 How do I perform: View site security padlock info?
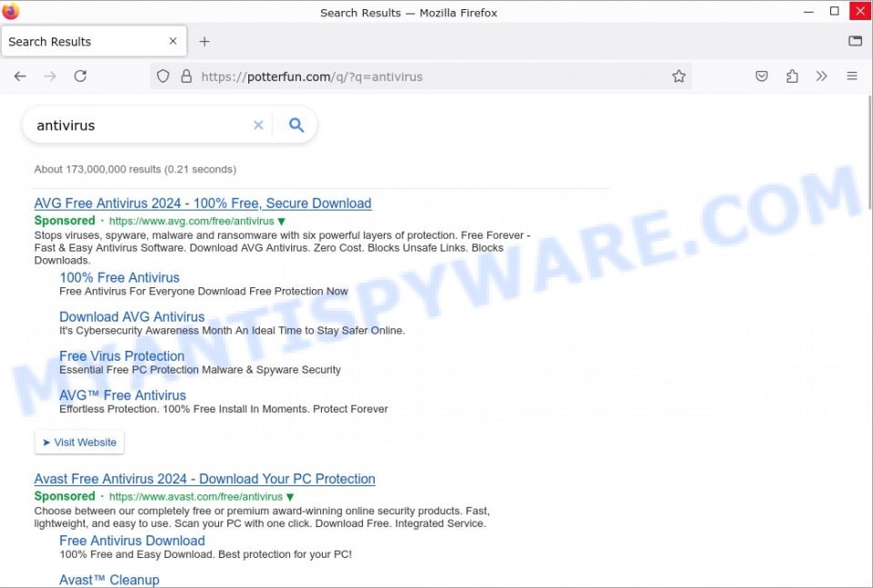[x=186, y=76]
